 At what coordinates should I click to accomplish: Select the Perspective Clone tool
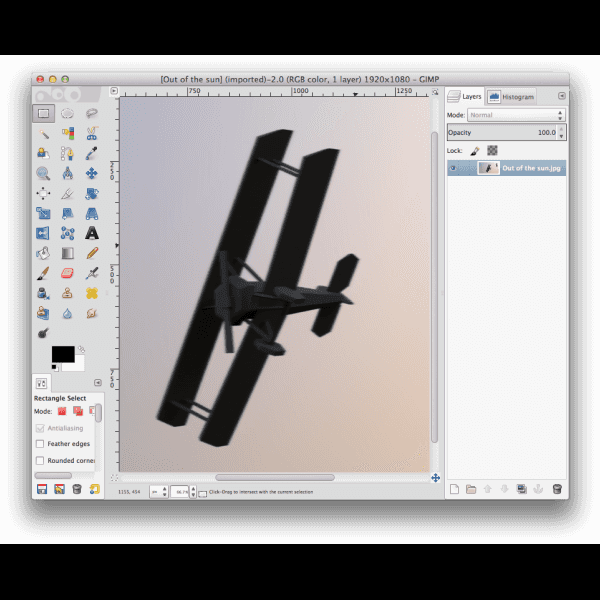(x=43, y=313)
